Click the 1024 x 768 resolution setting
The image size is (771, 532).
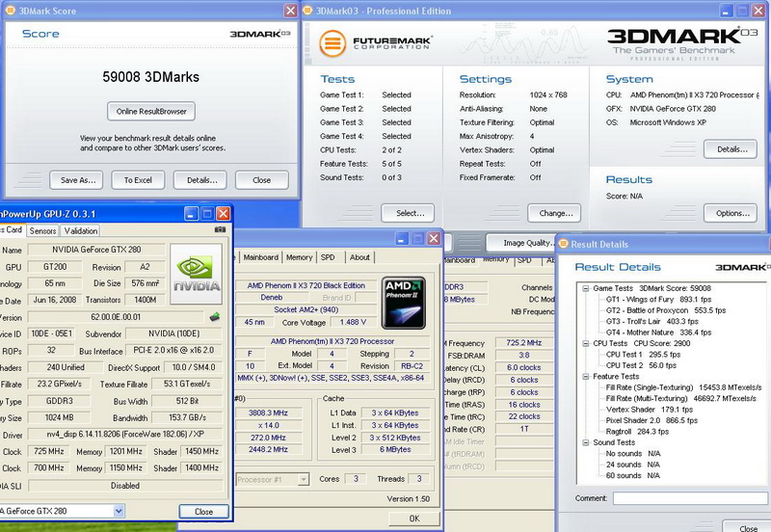tap(548, 94)
